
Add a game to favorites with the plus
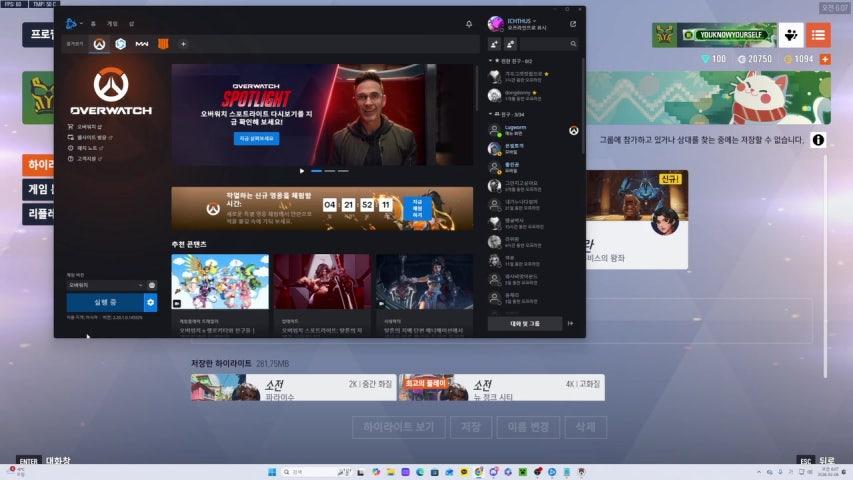(x=183, y=44)
